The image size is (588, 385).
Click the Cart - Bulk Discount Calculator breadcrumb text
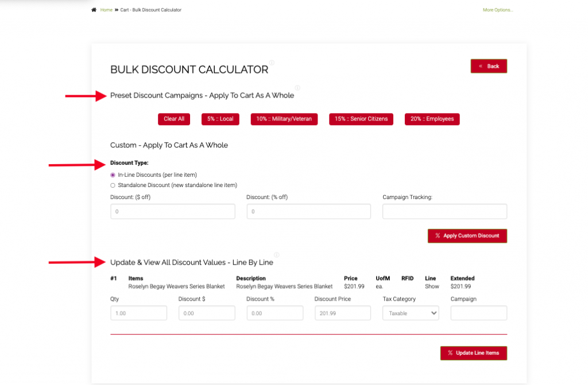point(151,10)
